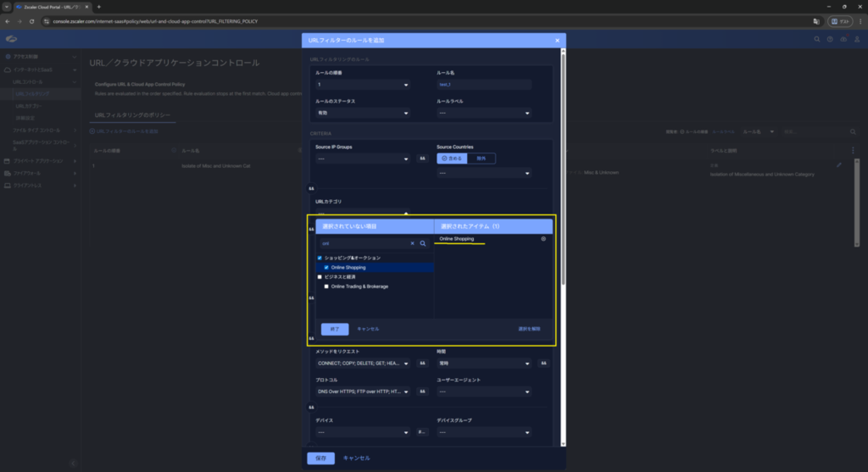Click 'Isolate of Misc and Unknown Cat' rule name
Viewport: 868px width, 472px height.
click(x=216, y=166)
